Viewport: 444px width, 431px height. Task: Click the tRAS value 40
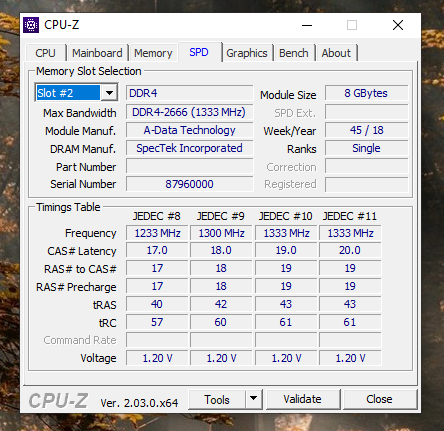coord(157,304)
